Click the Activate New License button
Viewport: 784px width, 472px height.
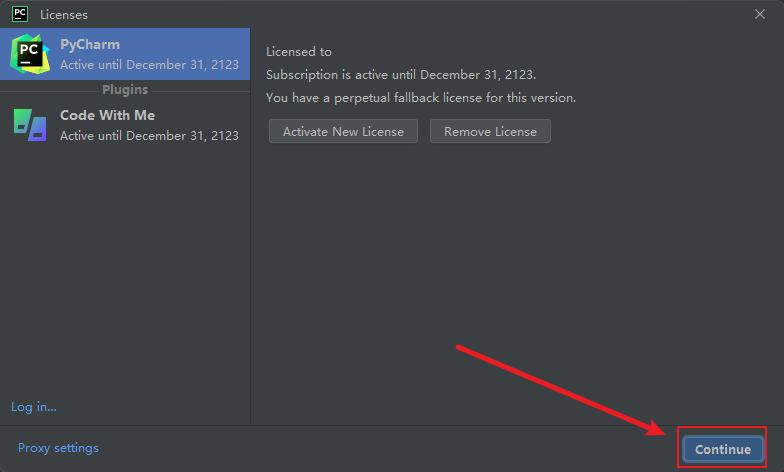[x=343, y=131]
